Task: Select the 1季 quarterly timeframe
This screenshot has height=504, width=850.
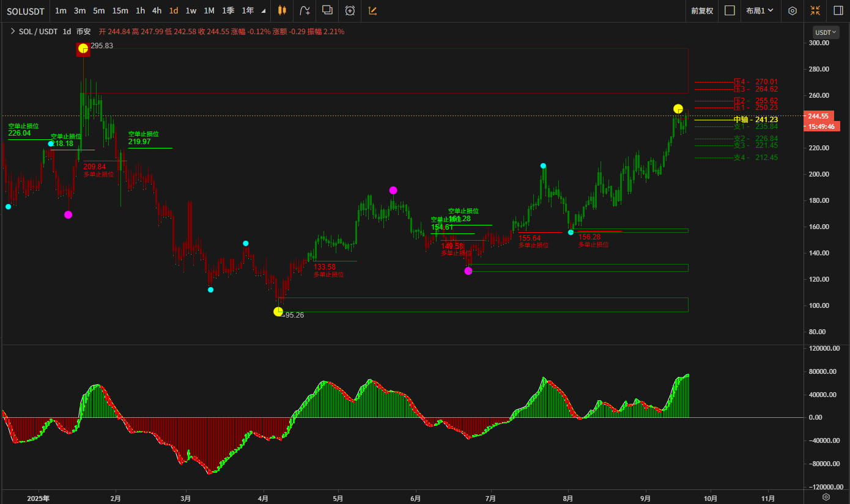Action: (x=228, y=10)
